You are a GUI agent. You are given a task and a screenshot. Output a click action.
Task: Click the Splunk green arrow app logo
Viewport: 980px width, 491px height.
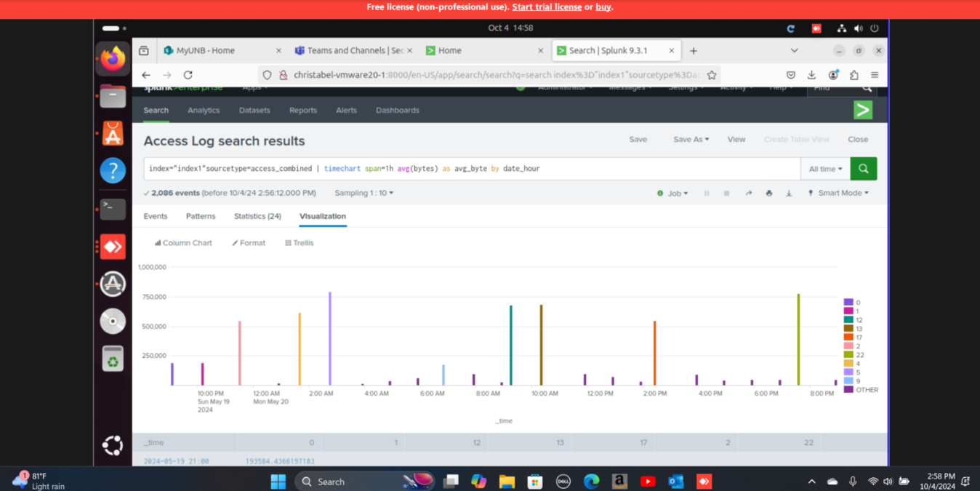point(862,110)
